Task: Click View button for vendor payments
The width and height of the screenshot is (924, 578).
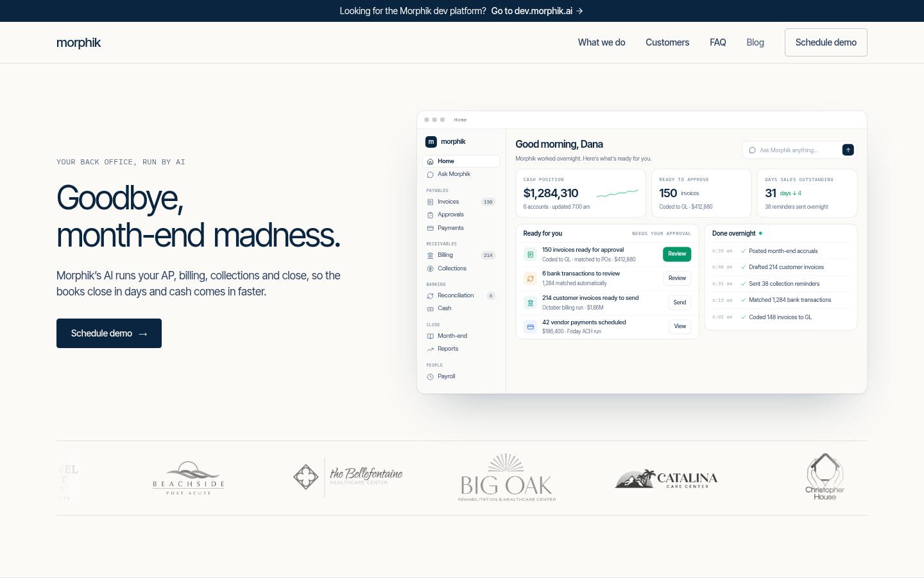Action: click(680, 326)
